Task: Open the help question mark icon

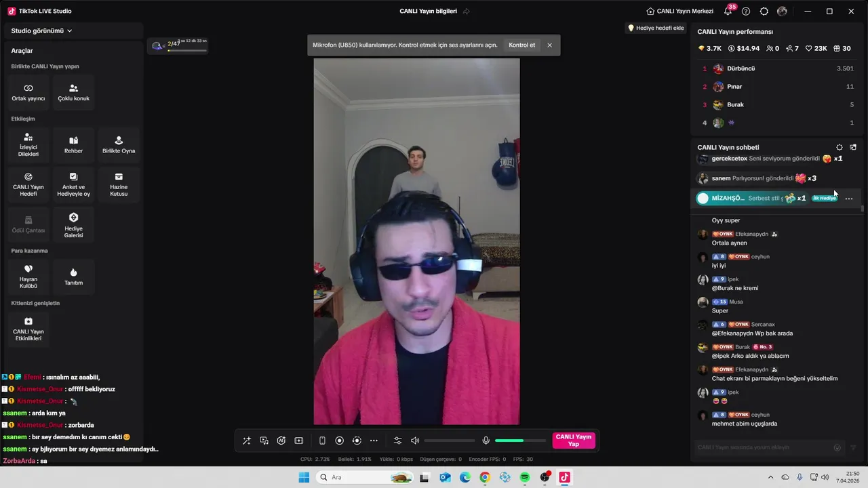Action: point(746,12)
